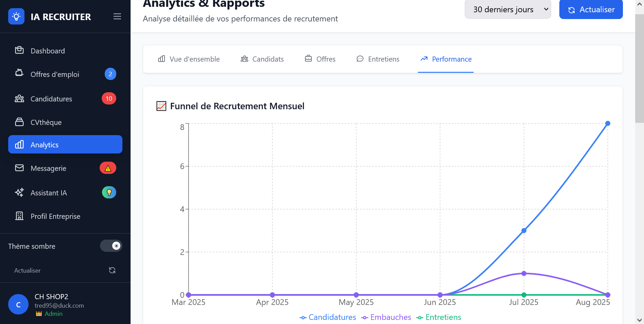644x324 pixels.
Task: Click Jul 2025 Embauches purple point
Action: tap(524, 273)
